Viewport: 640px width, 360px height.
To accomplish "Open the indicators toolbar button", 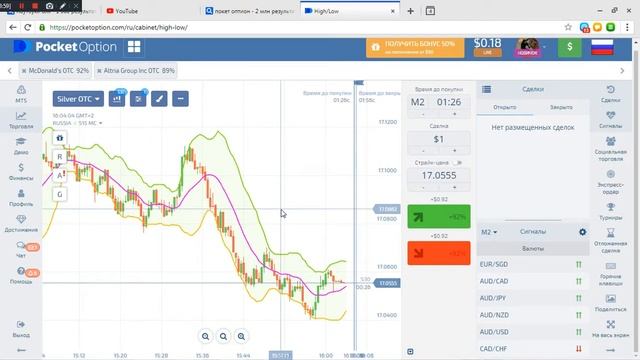I will point(138,99).
